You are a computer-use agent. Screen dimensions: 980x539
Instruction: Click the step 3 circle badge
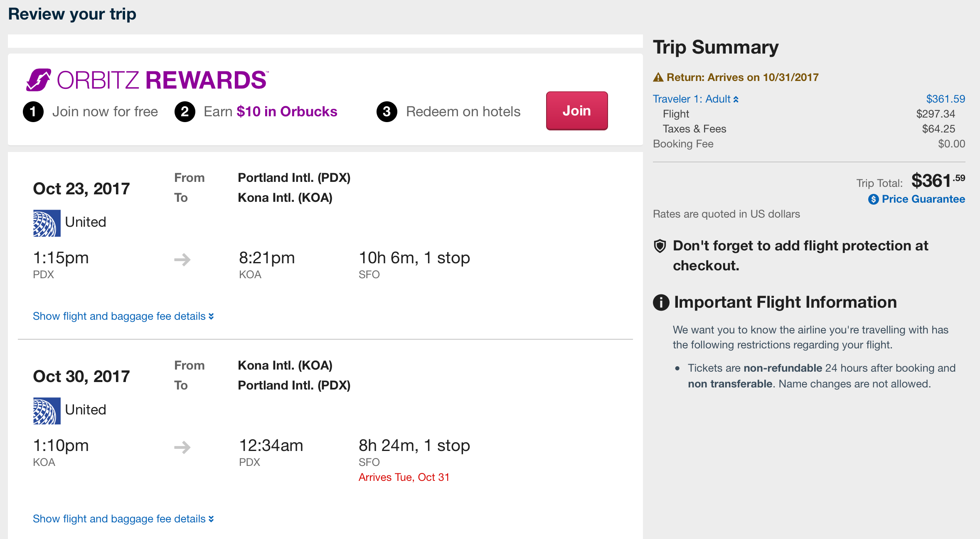point(387,112)
